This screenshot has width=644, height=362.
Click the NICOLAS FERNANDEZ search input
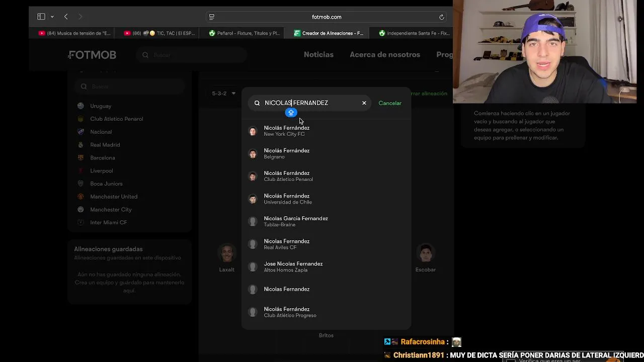[309, 103]
